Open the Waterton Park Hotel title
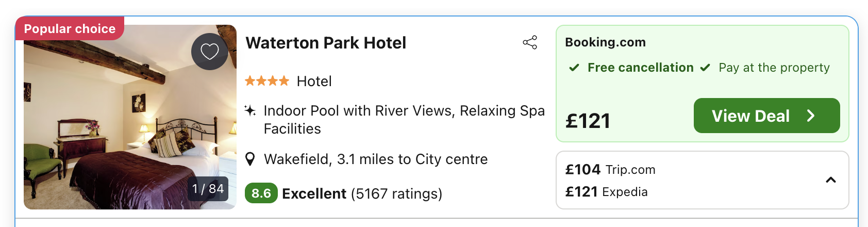Image resolution: width=868 pixels, height=227 pixels. [x=326, y=43]
